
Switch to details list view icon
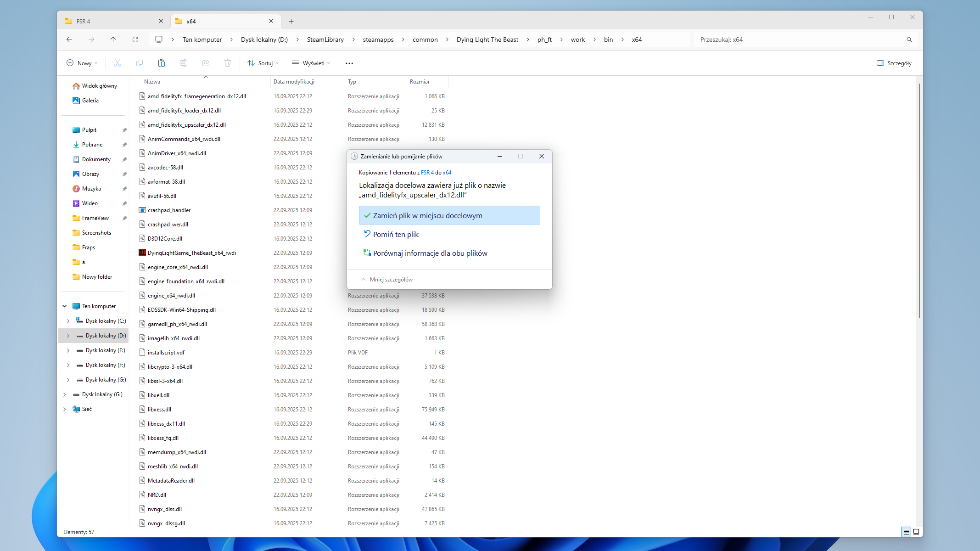[906, 532]
